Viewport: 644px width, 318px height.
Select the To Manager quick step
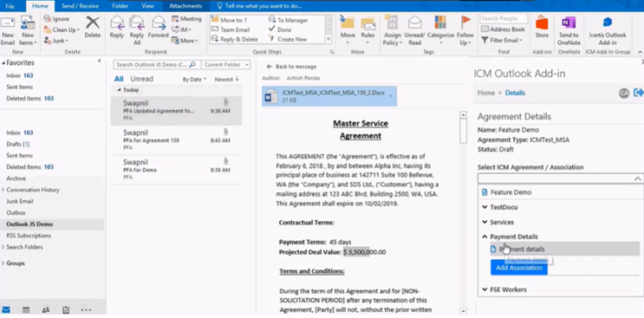[289, 20]
